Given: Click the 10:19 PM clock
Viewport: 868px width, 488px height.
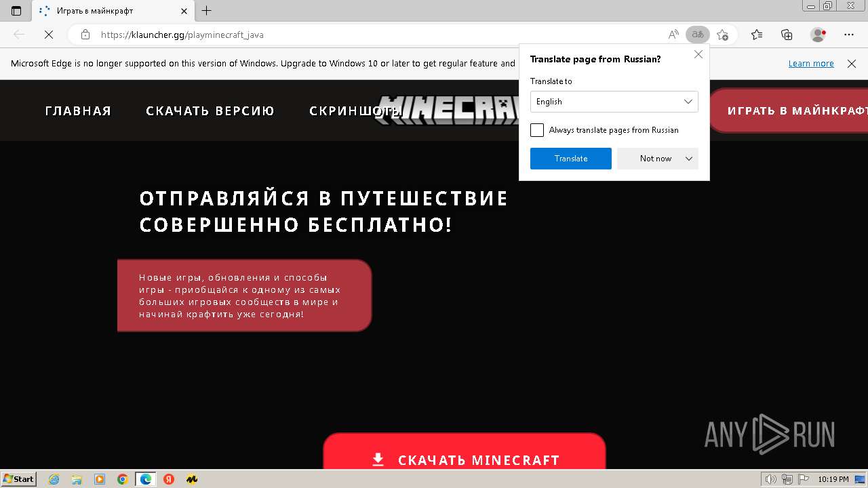Looking at the screenshot, I should click(833, 479).
